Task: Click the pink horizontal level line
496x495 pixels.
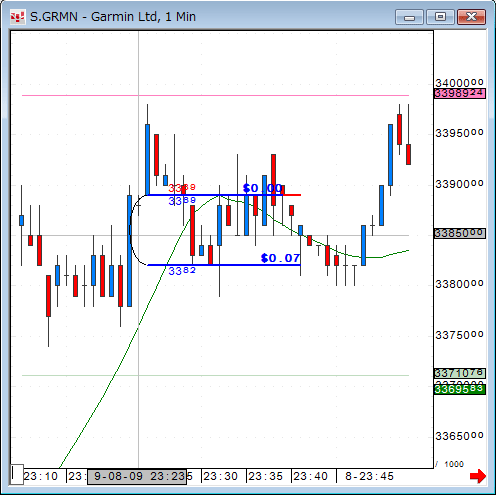Action: coord(215,96)
